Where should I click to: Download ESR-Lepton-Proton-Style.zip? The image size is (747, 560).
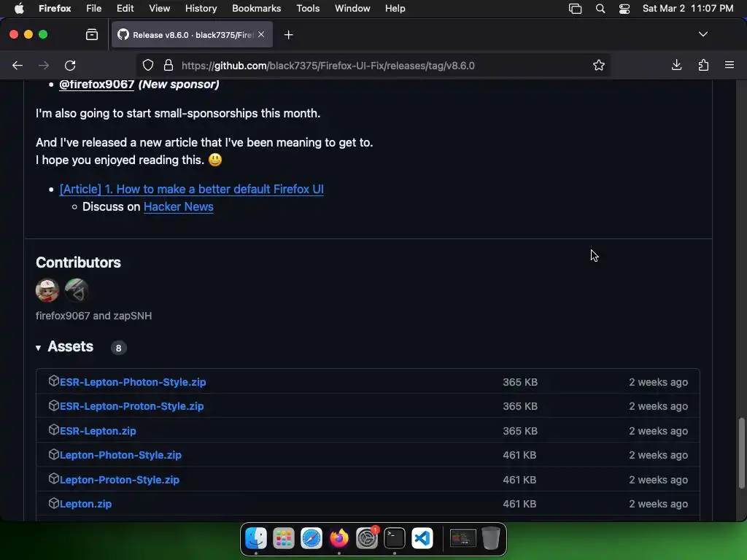tap(131, 407)
